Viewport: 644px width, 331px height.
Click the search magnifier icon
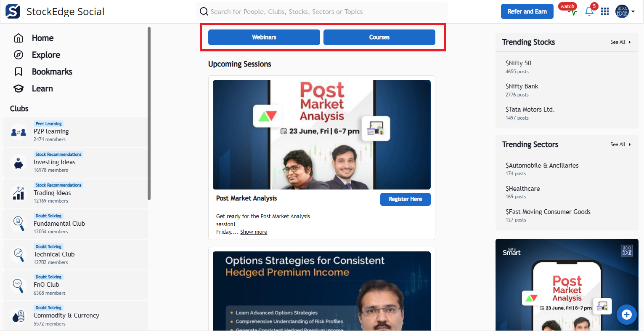[x=204, y=11]
